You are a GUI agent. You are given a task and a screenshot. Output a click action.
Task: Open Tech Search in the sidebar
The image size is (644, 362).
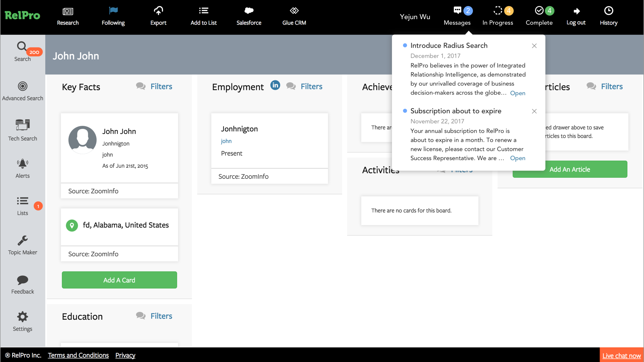(x=22, y=130)
